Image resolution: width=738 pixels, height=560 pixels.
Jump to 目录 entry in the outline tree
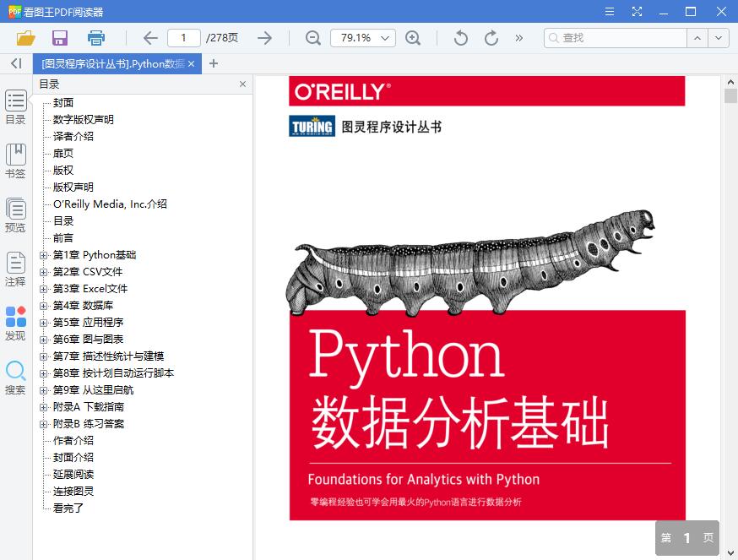point(63,221)
